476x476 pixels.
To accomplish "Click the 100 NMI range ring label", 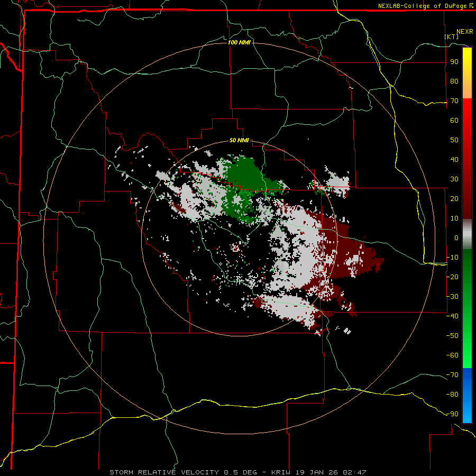I will coord(239,42).
